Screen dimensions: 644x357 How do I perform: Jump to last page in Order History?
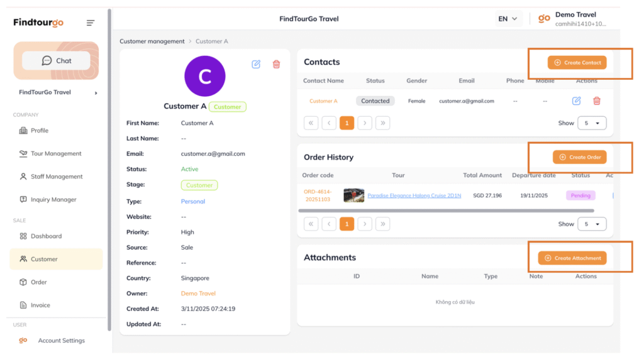[x=382, y=224]
